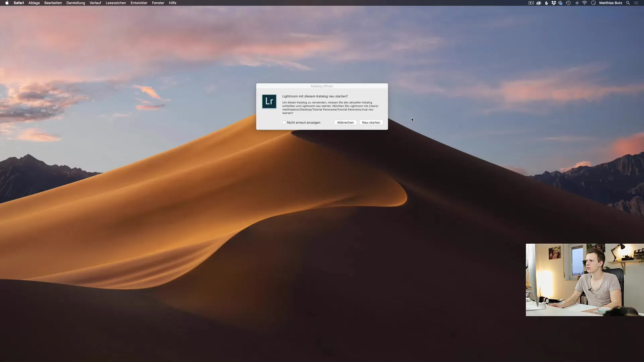This screenshot has height=362, width=644.
Task: Open the Safari menu
Action: click(x=19, y=3)
